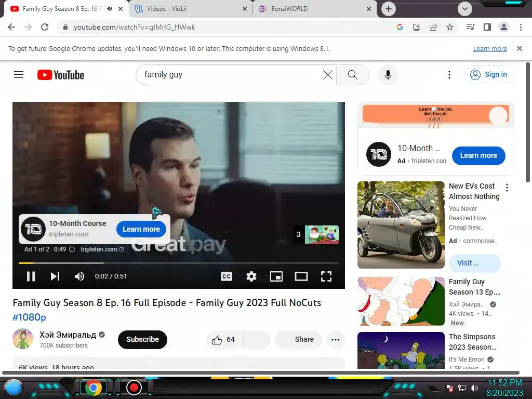Go back to previous page

pos(11,27)
